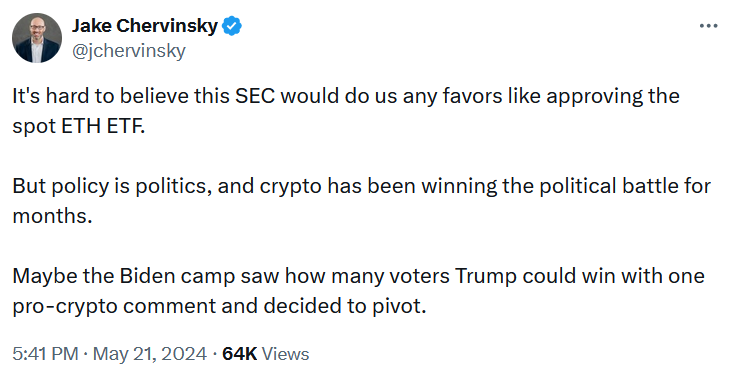Click the 64K view count
The width and height of the screenshot is (734, 377).
(x=240, y=354)
